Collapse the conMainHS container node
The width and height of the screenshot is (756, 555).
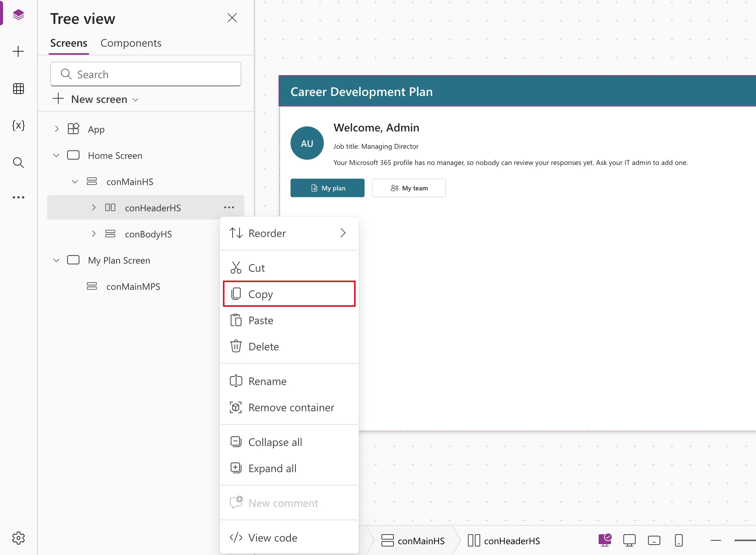click(x=75, y=182)
